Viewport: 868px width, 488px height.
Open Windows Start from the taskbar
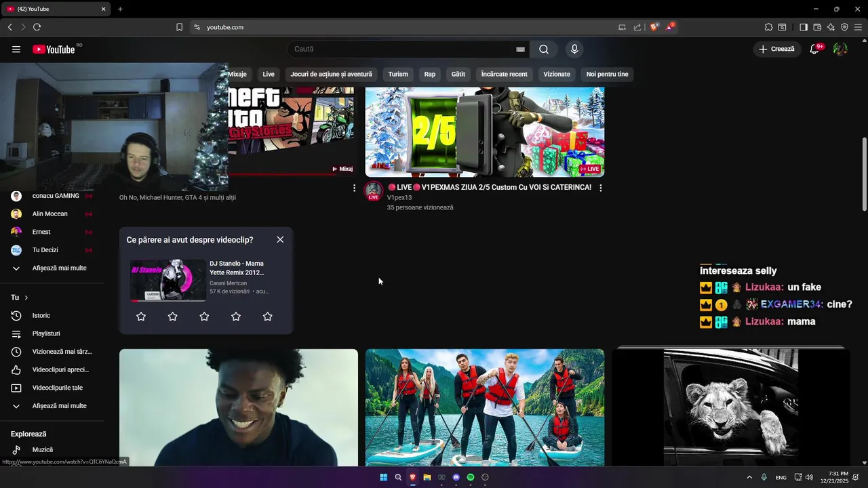(383, 477)
